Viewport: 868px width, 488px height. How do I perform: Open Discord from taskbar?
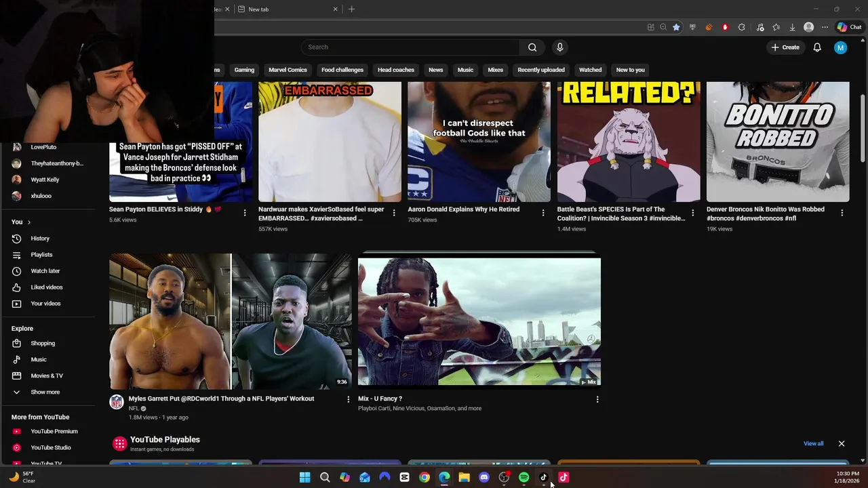(x=484, y=478)
